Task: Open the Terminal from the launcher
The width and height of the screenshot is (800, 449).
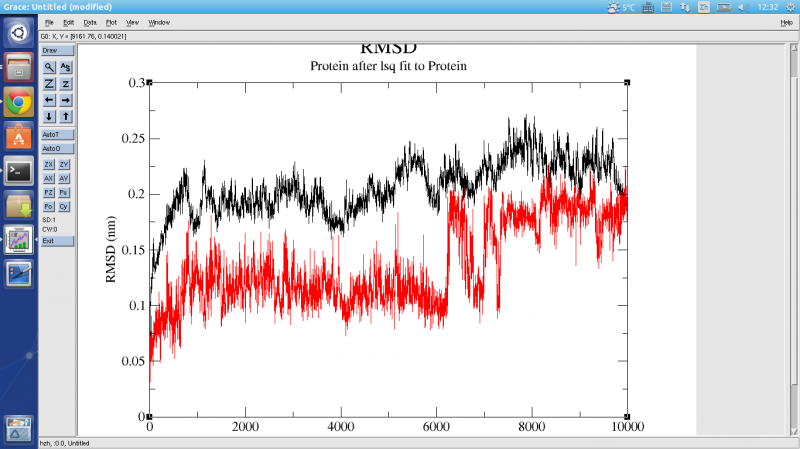Action: tap(19, 171)
